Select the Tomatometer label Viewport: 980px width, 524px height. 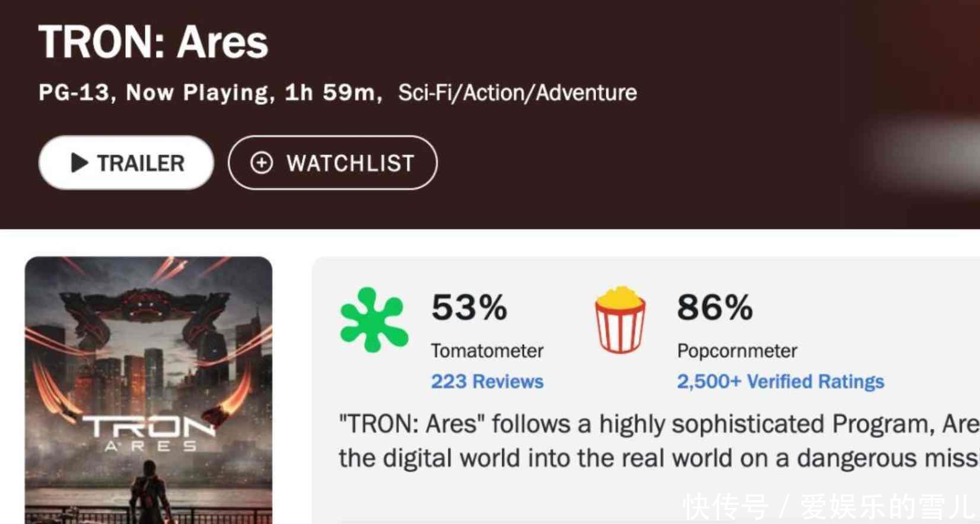[x=487, y=351]
